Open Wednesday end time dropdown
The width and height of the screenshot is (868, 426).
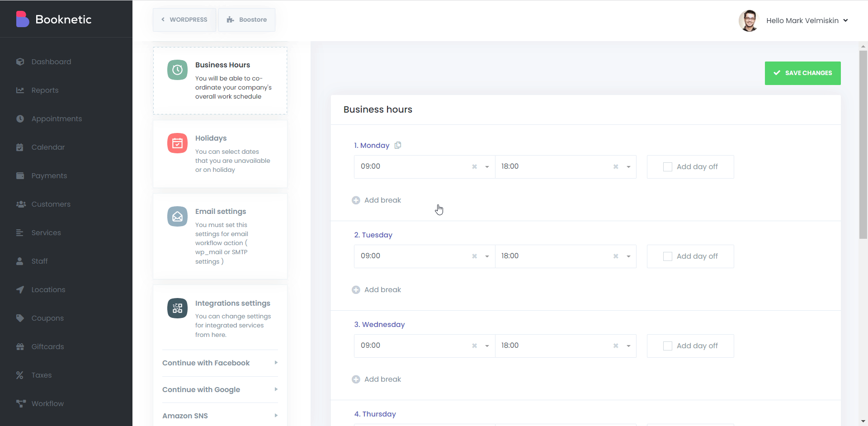[x=628, y=346]
